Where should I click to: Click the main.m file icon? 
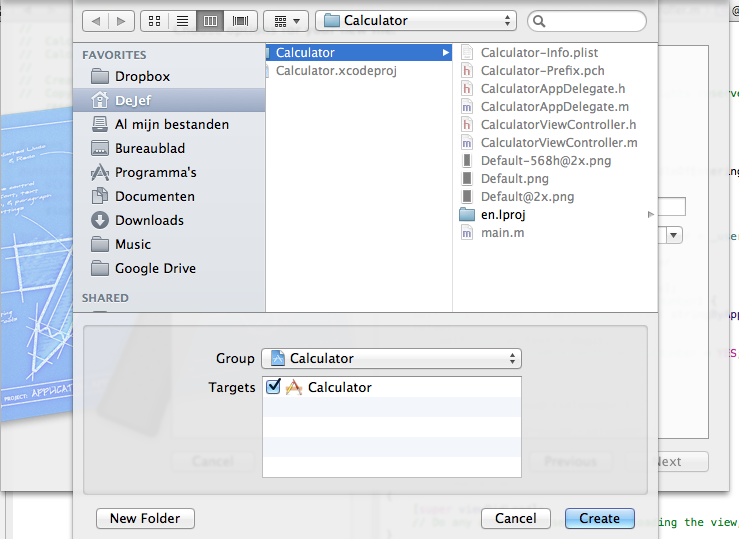(467, 233)
